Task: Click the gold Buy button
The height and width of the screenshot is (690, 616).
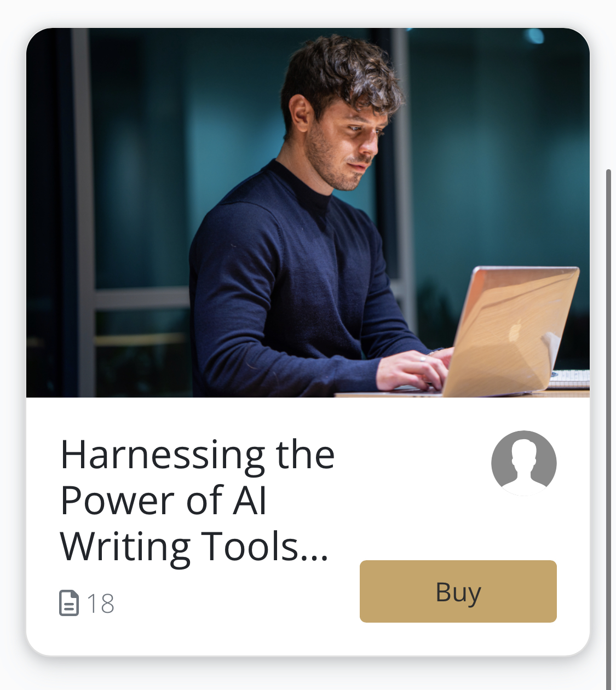Action: [x=458, y=591]
